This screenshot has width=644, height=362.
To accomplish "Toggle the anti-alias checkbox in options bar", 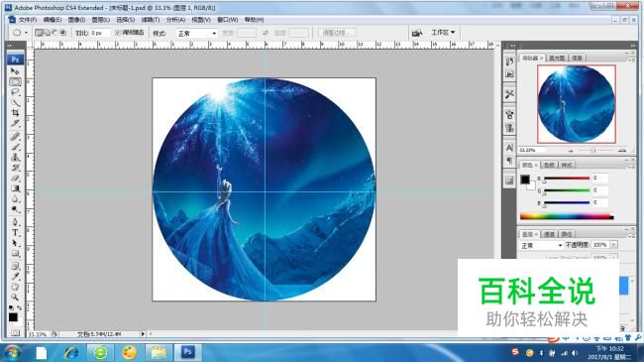I will (118, 33).
